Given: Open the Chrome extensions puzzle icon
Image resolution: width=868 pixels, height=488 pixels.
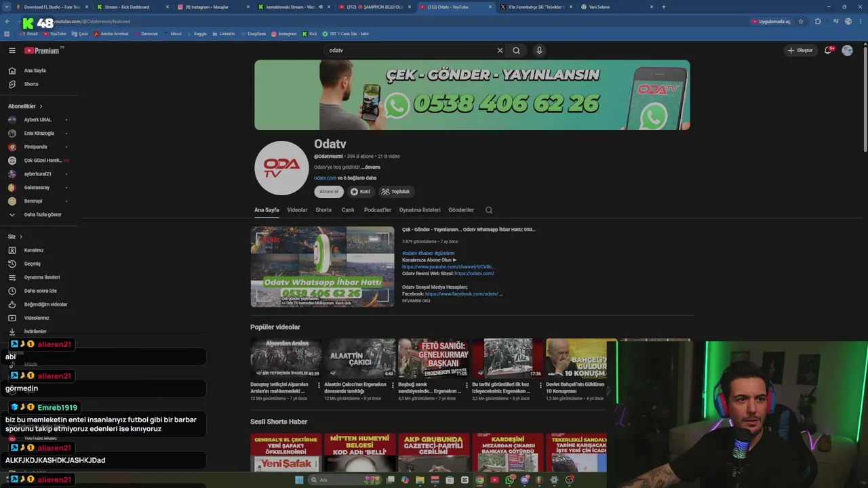Looking at the screenshot, I should [x=818, y=22].
